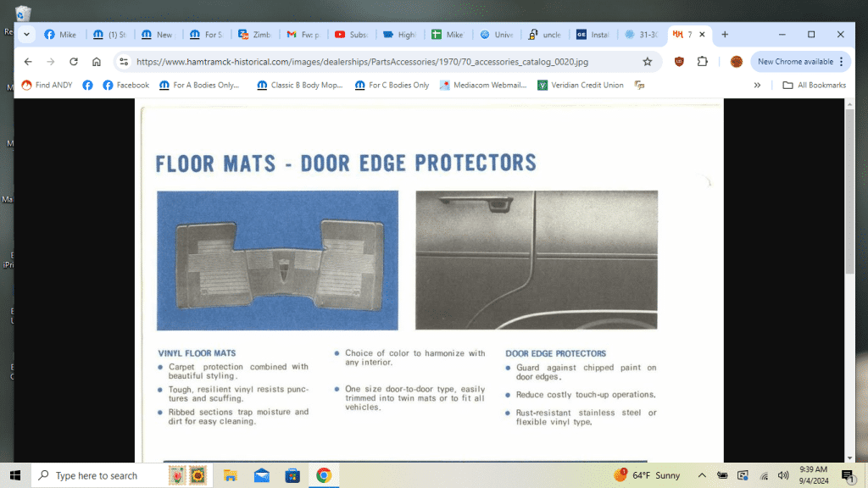Image resolution: width=868 pixels, height=488 pixels.
Task: Click the back navigation arrow
Action: coord(28,62)
